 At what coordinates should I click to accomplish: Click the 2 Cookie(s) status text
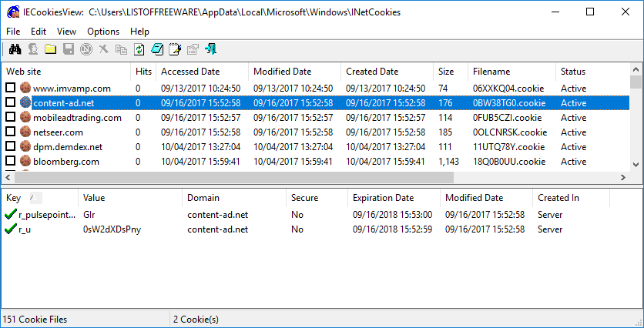click(x=196, y=320)
